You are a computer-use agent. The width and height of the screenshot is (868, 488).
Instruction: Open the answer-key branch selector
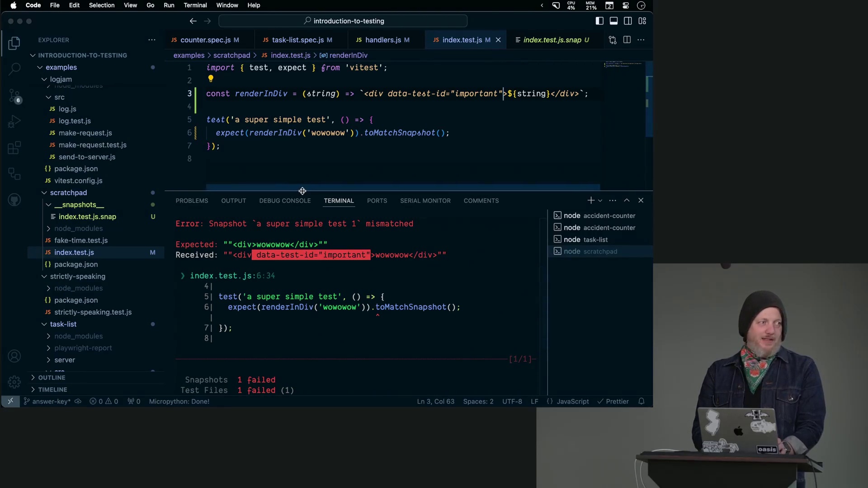47,401
